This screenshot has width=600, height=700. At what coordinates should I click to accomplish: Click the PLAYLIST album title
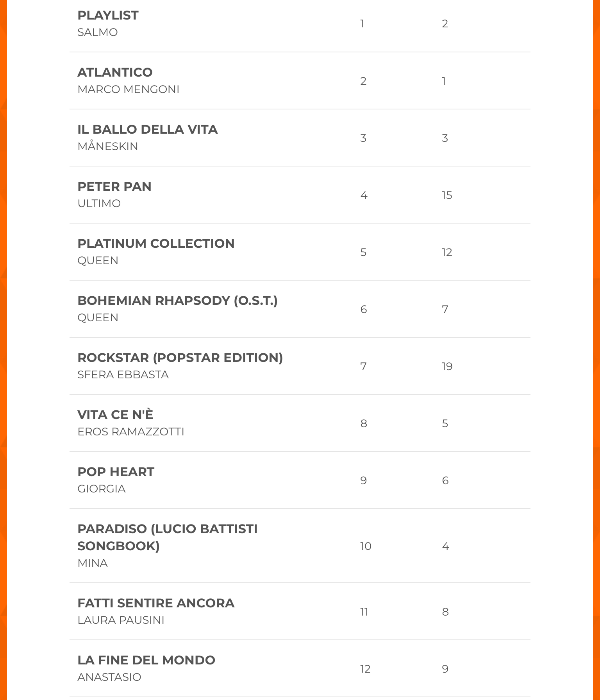[108, 15]
